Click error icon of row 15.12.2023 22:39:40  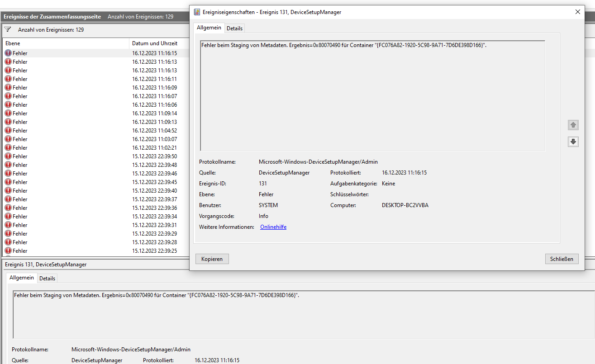tap(8, 190)
